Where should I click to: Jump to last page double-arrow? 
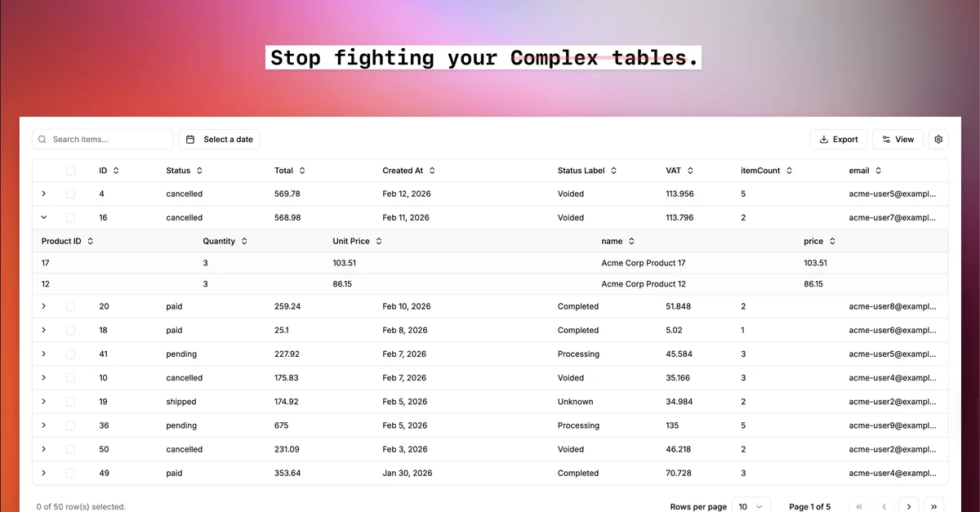(x=933, y=506)
